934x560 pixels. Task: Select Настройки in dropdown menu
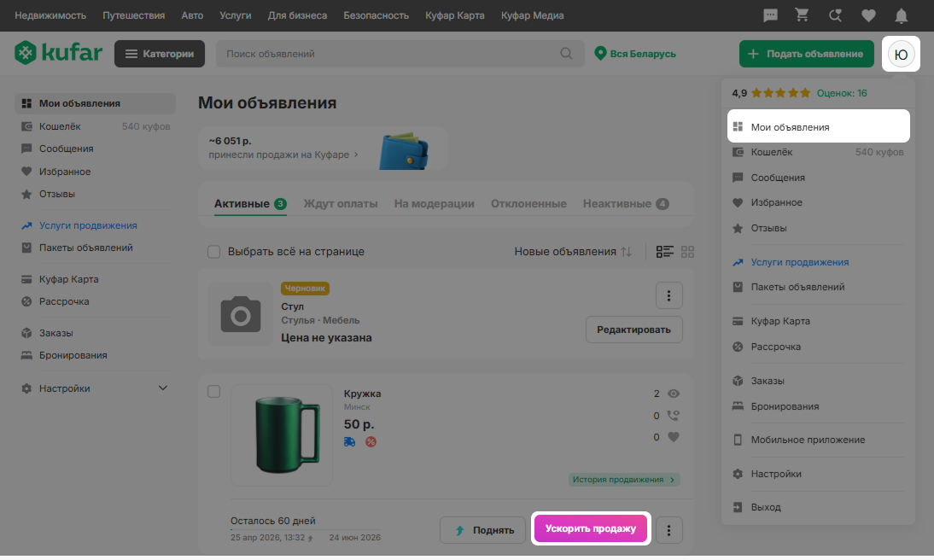coord(776,474)
